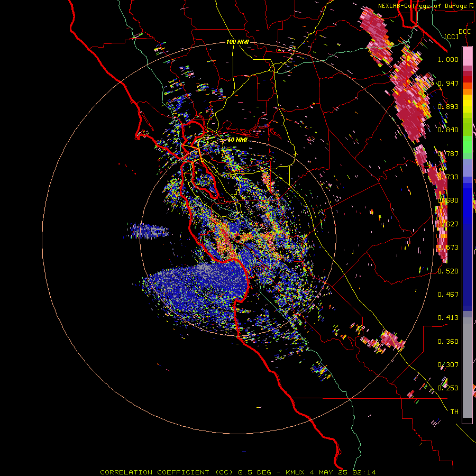Click the 0.413 scale value
The height and width of the screenshot is (476, 476).
[448, 318]
